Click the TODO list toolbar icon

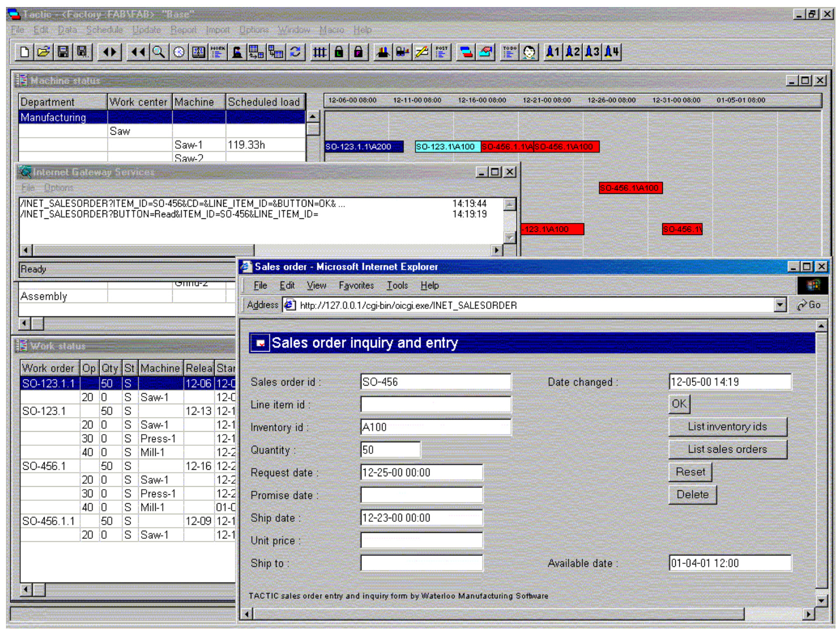[510, 52]
